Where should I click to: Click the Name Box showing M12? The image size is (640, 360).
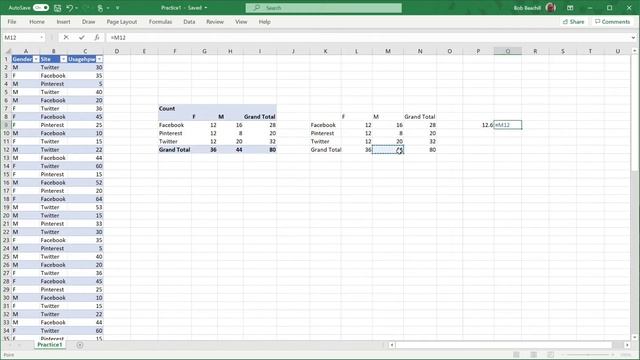20,38
